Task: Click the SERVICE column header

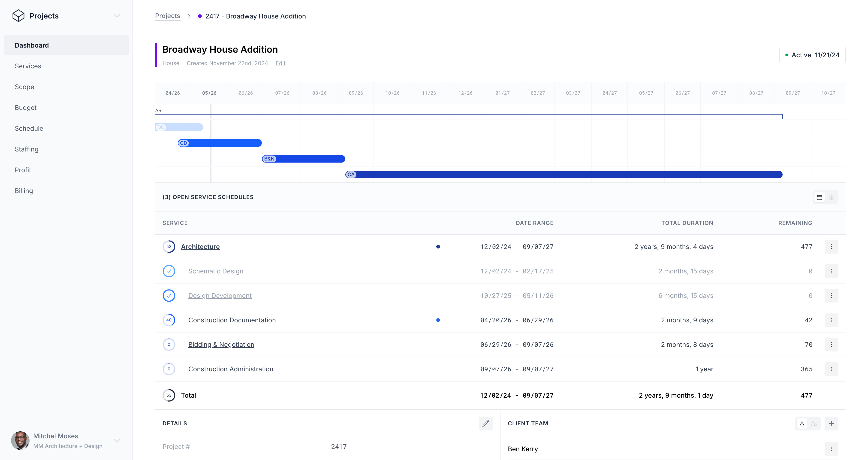Action: pos(175,223)
